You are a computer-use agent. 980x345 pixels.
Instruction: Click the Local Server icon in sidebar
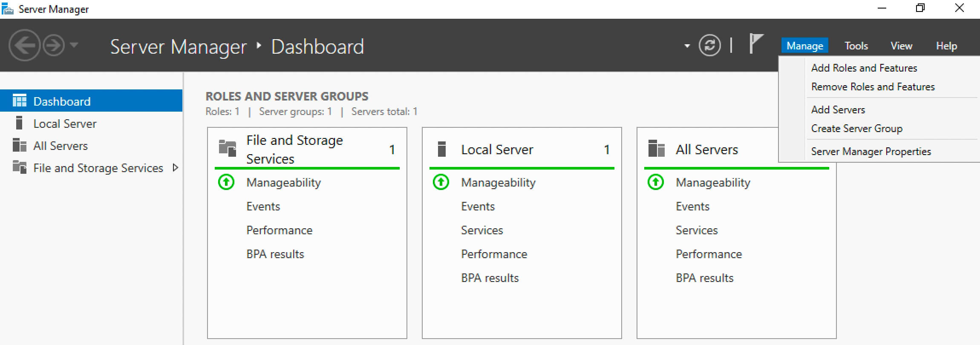click(x=19, y=123)
